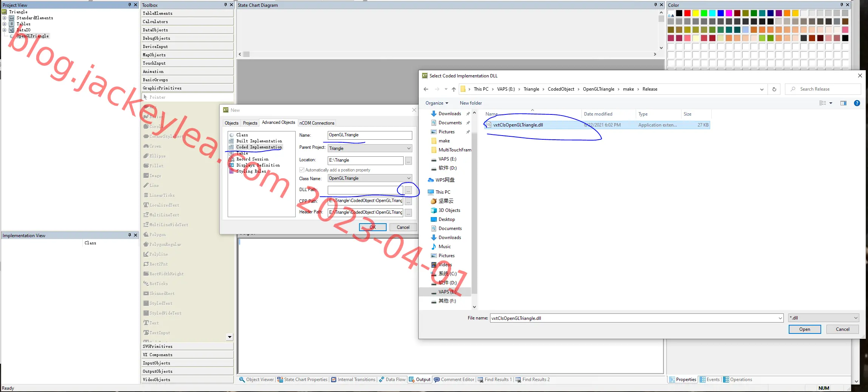Toggle Automatically add a position property checkbox
The height and width of the screenshot is (392, 868).
coord(302,170)
